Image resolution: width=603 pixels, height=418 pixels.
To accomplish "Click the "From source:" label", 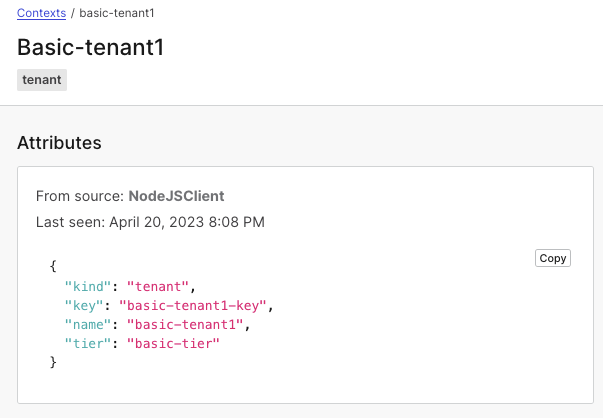I will point(80,196).
